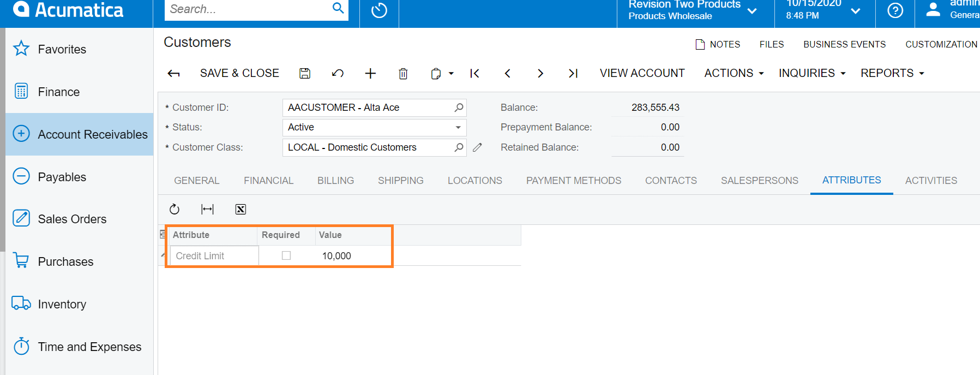
Task: Sort by the Attribute column header
Action: 212,235
